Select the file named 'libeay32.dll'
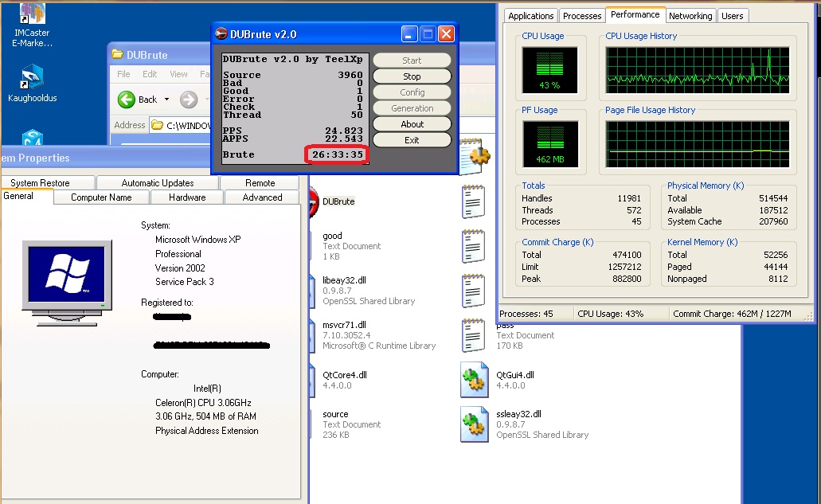Screen dimensions: 821x504 point(344,280)
